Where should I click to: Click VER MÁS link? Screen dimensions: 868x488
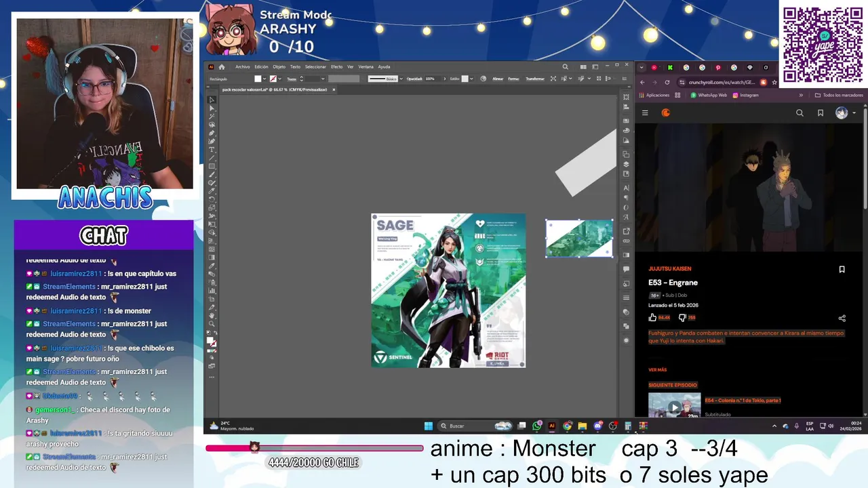coord(658,370)
